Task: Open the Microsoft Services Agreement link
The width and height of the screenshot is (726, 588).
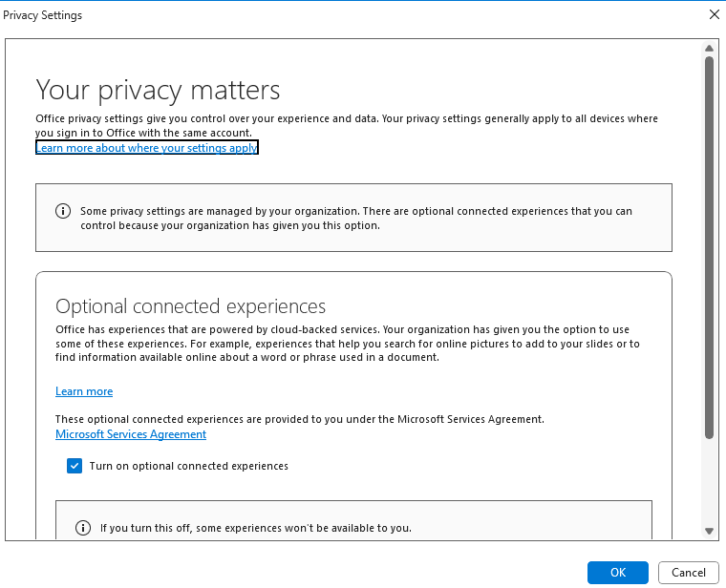Action: (131, 434)
